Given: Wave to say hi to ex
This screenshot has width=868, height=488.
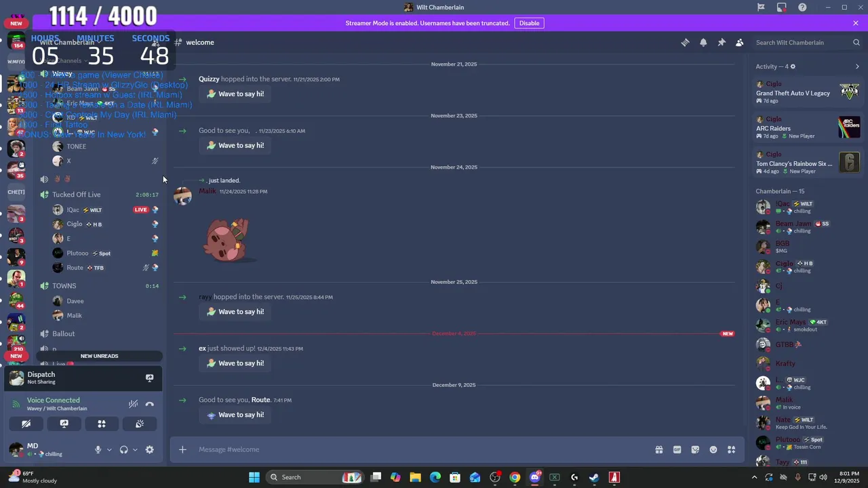Looking at the screenshot, I should point(235,363).
